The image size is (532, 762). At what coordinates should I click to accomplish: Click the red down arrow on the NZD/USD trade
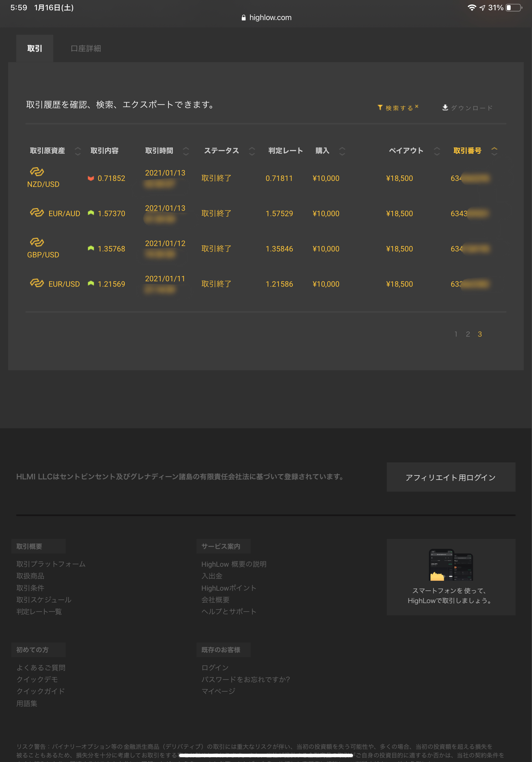[91, 178]
